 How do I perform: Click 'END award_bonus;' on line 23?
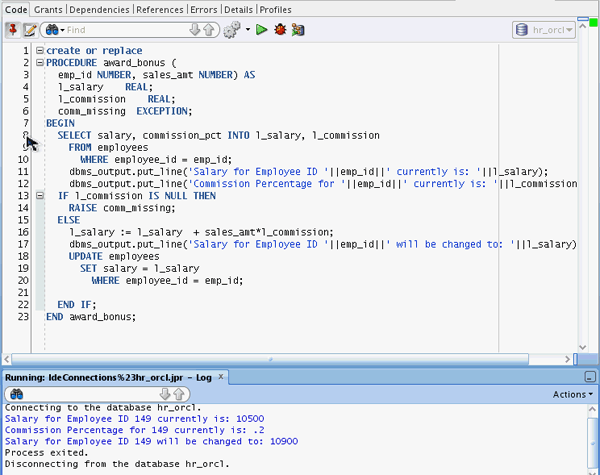pyautogui.click(x=91, y=317)
